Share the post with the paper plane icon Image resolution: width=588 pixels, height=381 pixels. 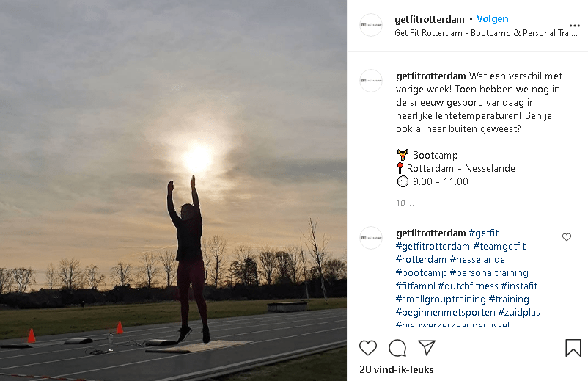click(427, 348)
